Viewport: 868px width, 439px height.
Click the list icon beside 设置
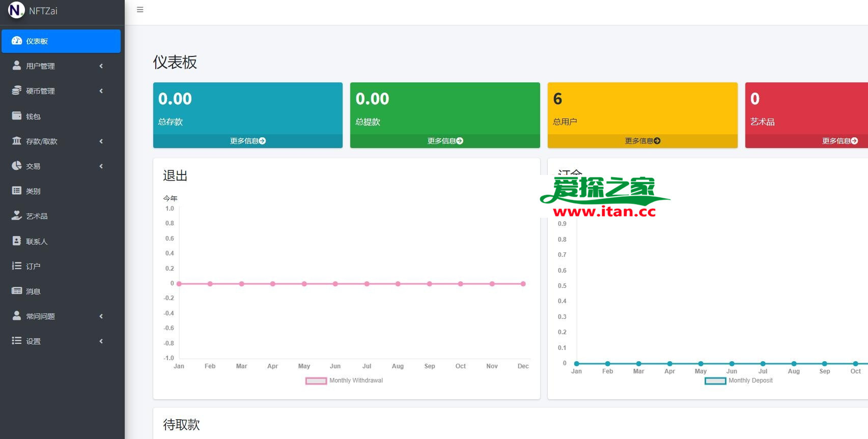point(17,341)
